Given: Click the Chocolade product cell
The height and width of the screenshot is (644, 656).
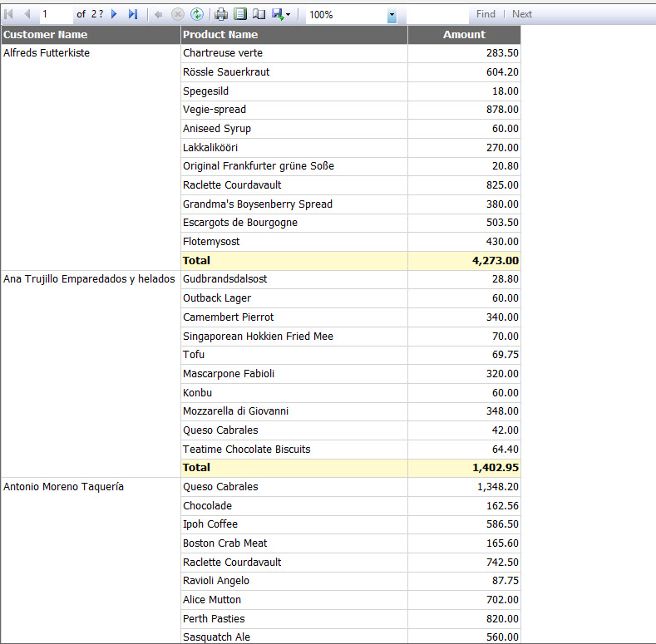Looking at the screenshot, I should click(x=294, y=506).
